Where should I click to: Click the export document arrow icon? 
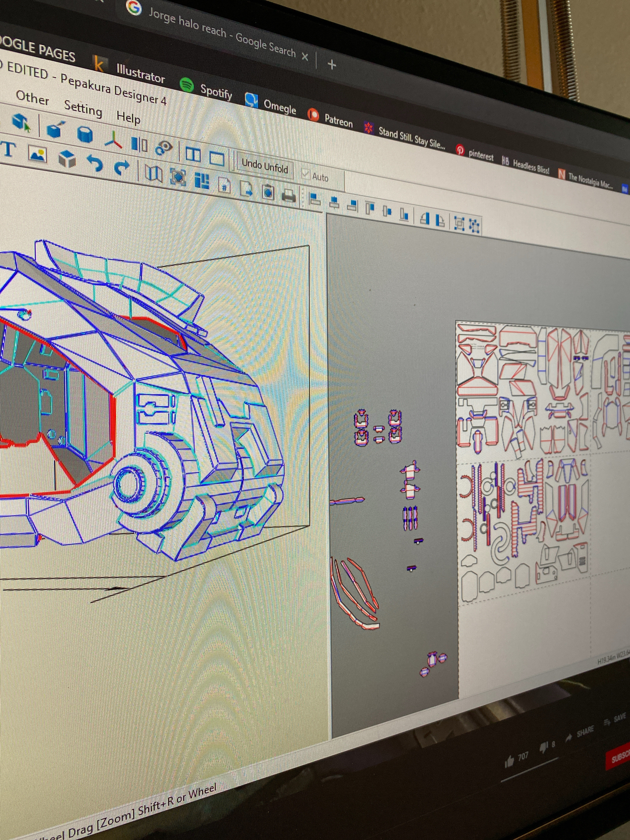pyautogui.click(x=246, y=188)
